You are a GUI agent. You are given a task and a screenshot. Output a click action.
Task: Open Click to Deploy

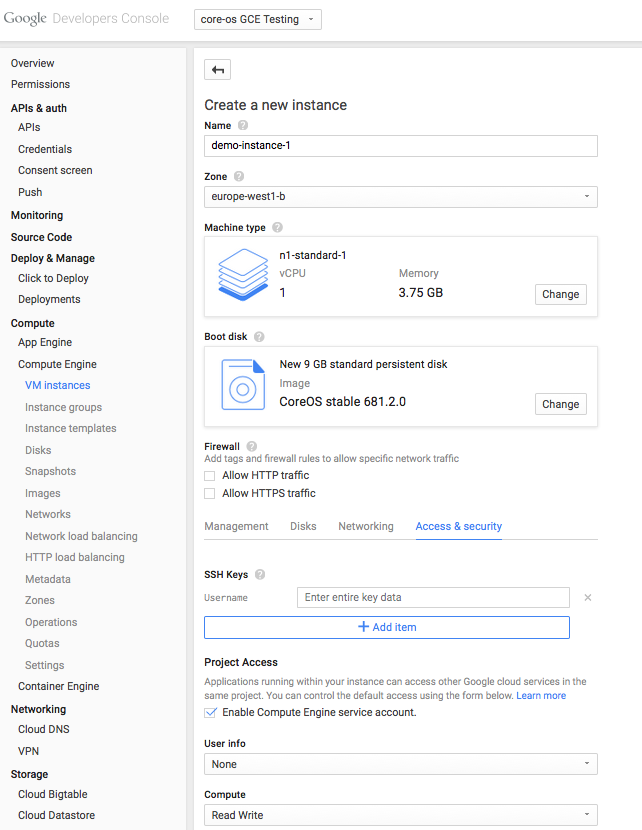pos(53,278)
